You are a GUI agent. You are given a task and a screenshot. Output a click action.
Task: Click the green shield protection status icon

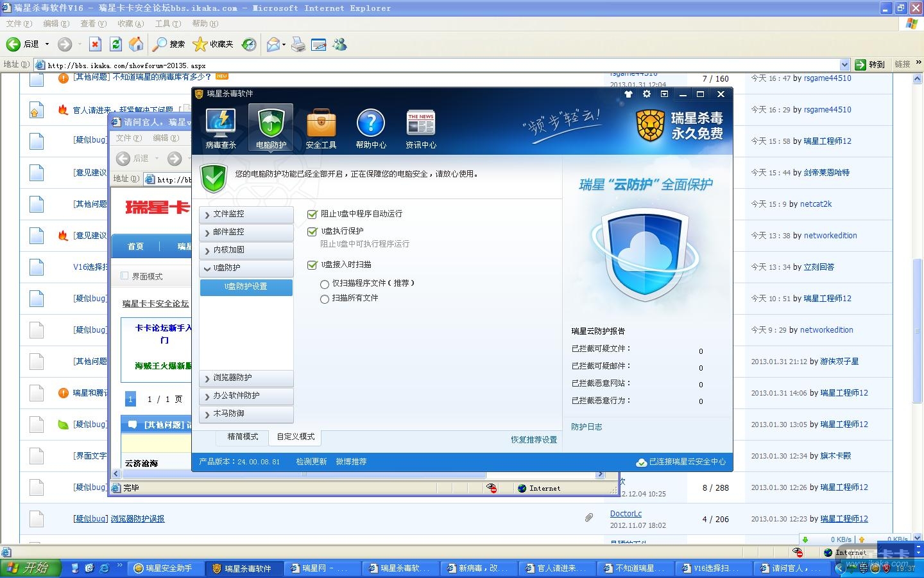tap(214, 177)
